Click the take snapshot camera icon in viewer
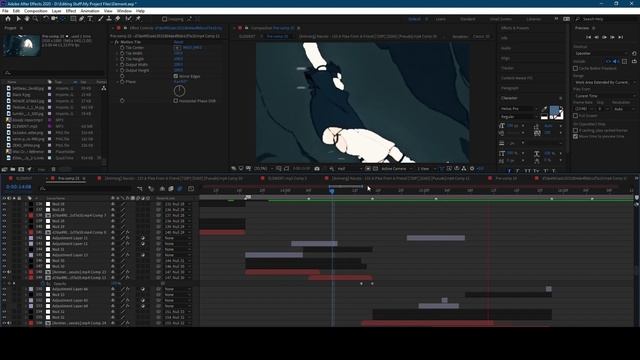640x360 pixels. tap(317, 169)
